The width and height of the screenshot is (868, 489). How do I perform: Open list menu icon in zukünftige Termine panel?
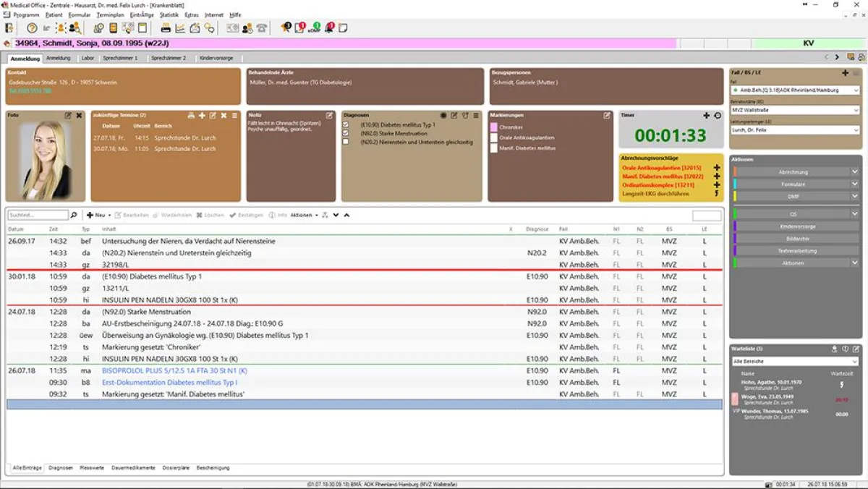234,115
